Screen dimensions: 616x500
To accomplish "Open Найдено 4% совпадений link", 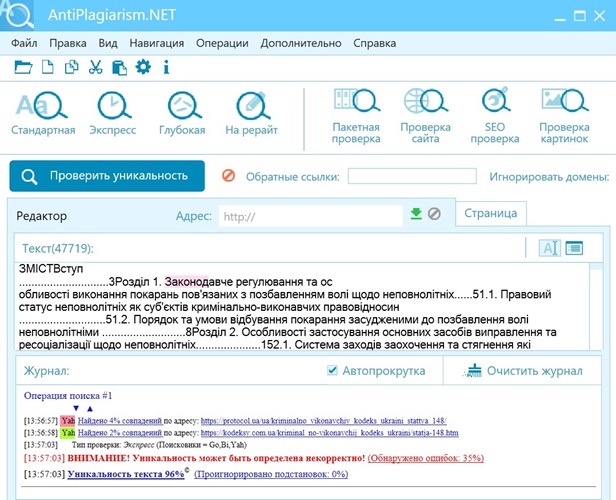I will click(120, 421).
